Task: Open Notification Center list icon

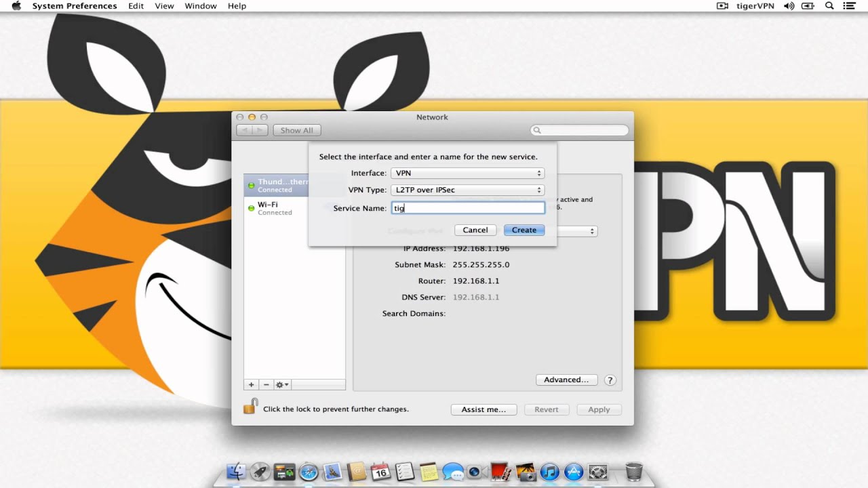Action: click(850, 6)
